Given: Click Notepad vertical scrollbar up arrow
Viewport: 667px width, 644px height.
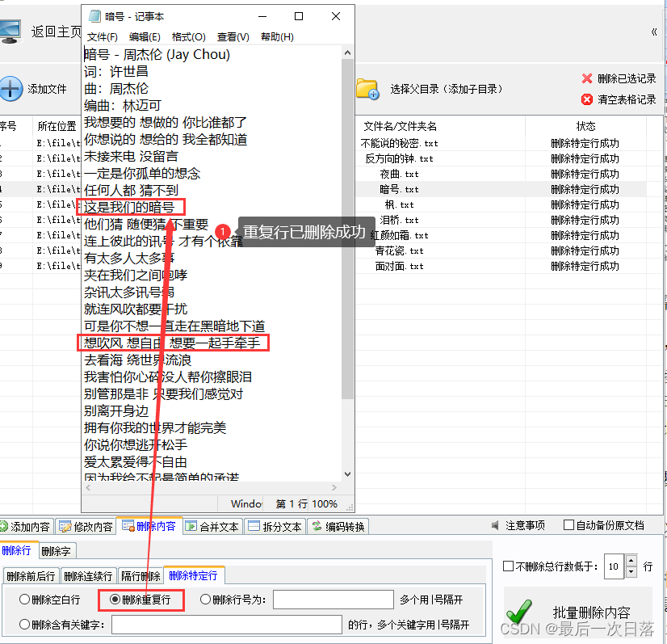Looking at the screenshot, I should (x=347, y=53).
